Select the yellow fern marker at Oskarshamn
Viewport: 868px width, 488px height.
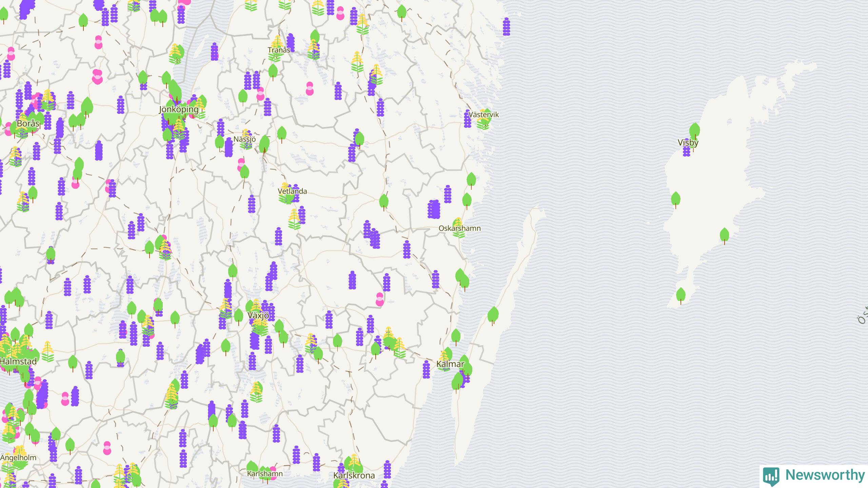point(458,228)
